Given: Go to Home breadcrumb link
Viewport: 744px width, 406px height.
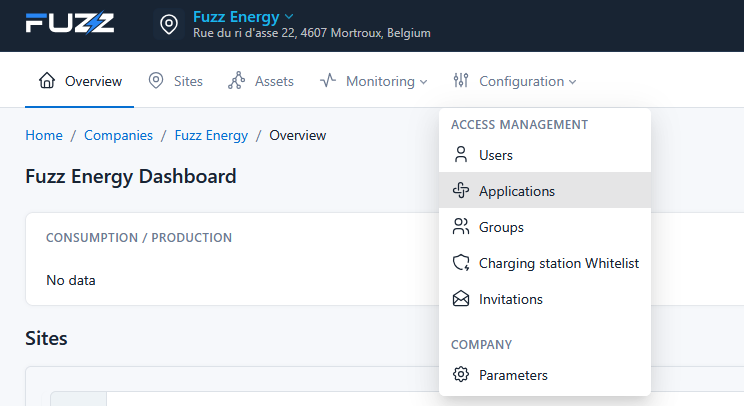Looking at the screenshot, I should tap(44, 135).
